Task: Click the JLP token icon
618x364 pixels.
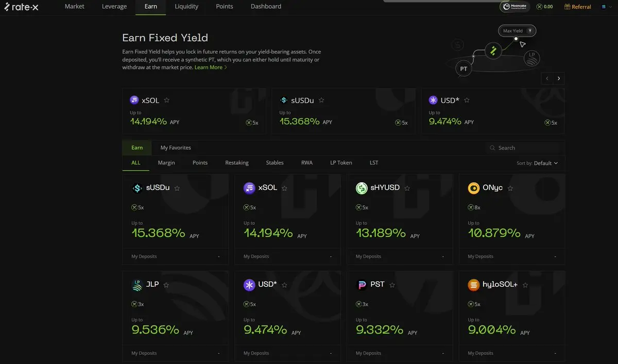Action: (137, 285)
